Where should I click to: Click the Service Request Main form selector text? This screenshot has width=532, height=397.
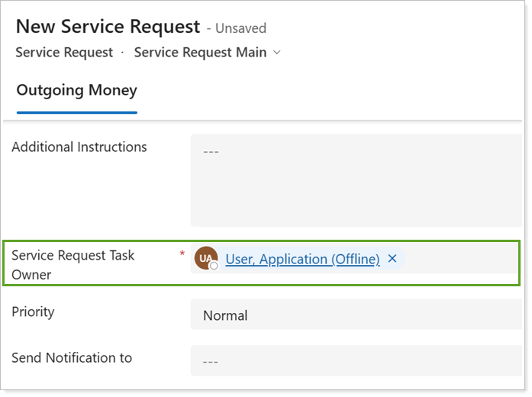(200, 53)
